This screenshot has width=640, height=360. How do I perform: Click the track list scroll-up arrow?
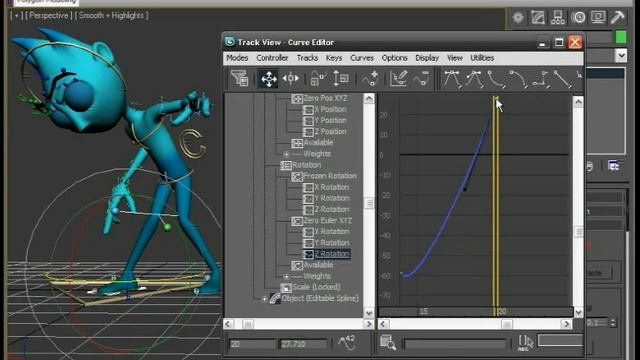[x=369, y=98]
